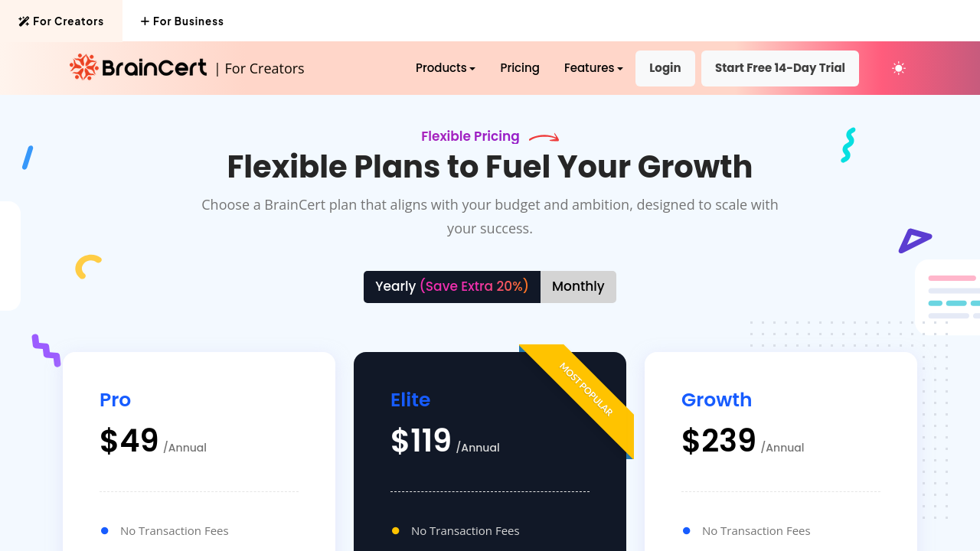Viewport: 980px width, 551px height.
Task: Click the Growth plan title
Action: [x=717, y=399]
